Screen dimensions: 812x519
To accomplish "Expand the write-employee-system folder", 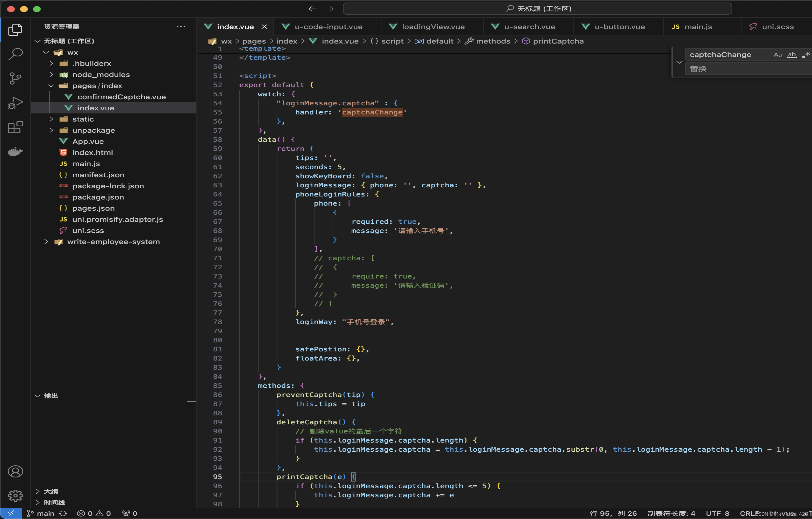I will point(46,242).
